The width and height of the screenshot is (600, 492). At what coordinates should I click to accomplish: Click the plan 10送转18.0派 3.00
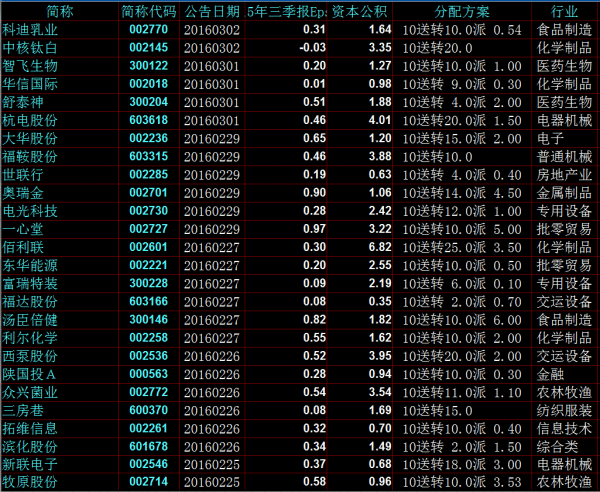click(462, 464)
